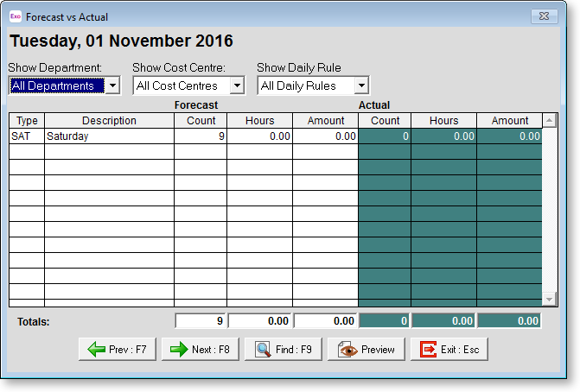The height and width of the screenshot is (392, 580).
Task: Close the Forecast vs Actual window
Action: (x=544, y=16)
